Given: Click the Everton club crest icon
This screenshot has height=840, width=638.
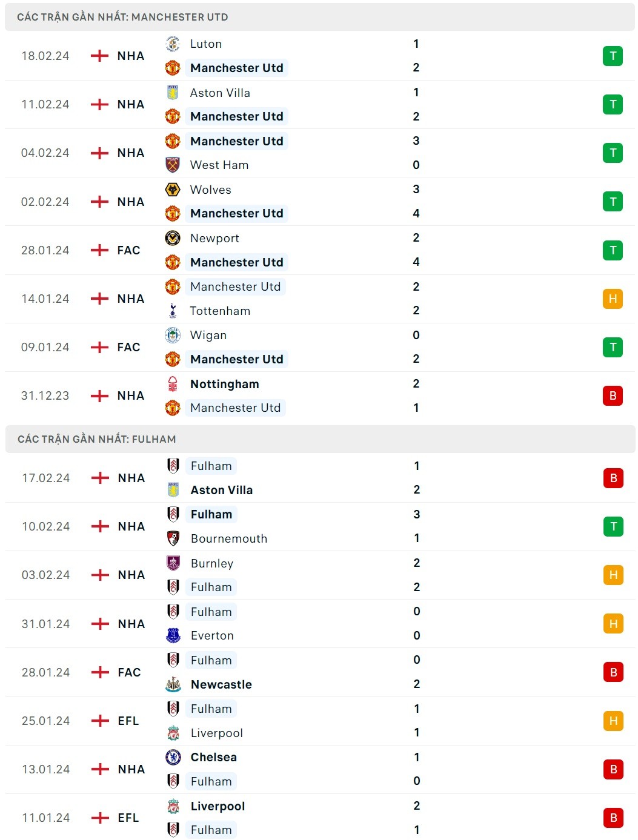Looking at the screenshot, I should (173, 635).
